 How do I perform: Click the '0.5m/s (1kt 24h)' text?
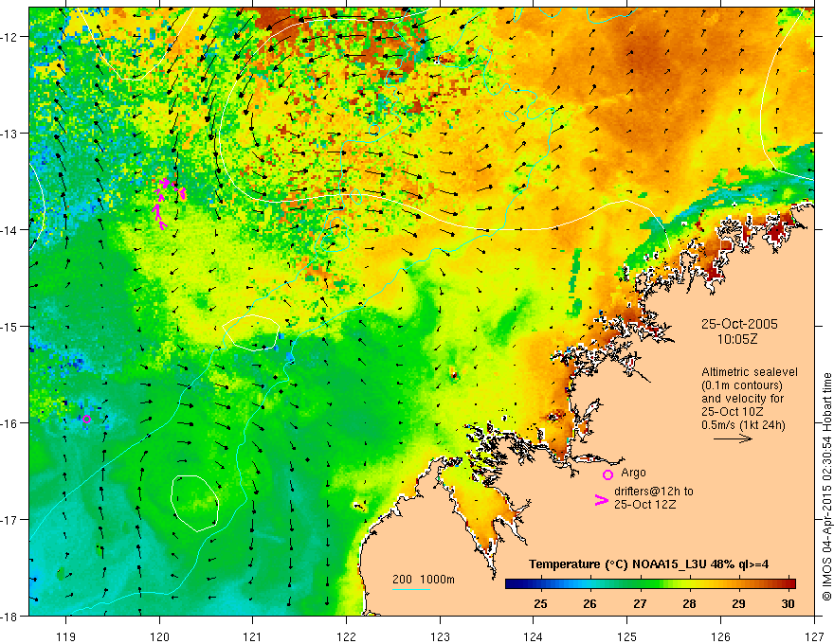[x=743, y=425]
